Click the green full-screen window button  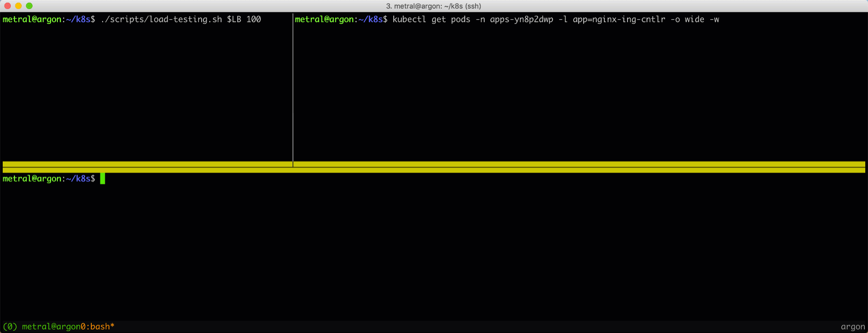point(29,6)
